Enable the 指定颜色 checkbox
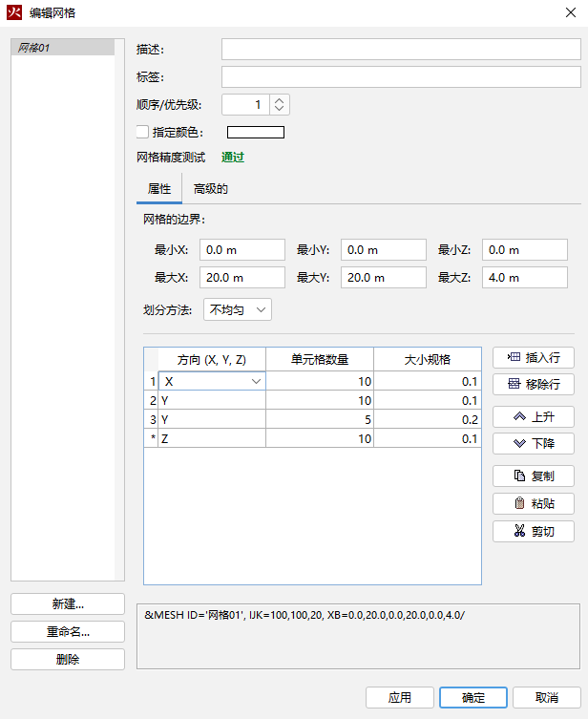588x719 pixels. (x=143, y=132)
